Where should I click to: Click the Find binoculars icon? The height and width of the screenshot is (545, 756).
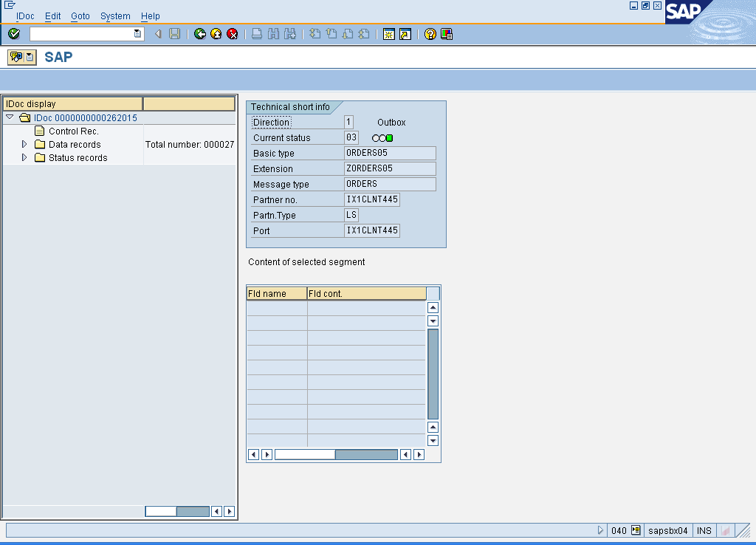point(273,34)
